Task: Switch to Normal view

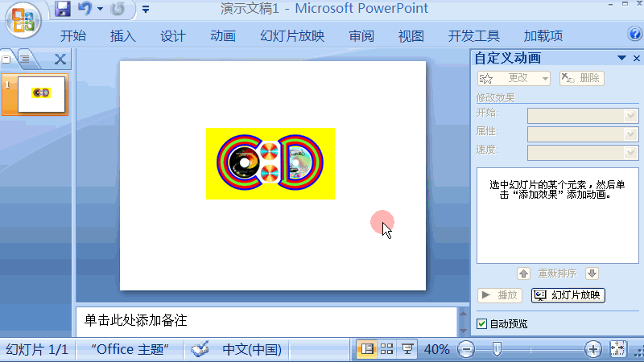Action: 366,349
